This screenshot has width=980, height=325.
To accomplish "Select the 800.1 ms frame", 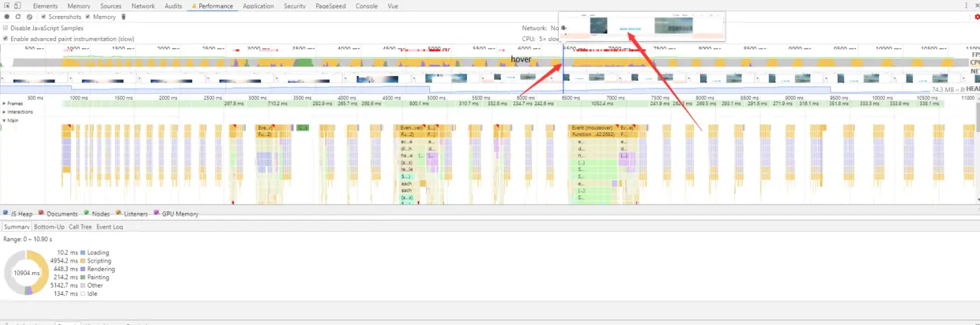I will pyautogui.click(x=419, y=104).
